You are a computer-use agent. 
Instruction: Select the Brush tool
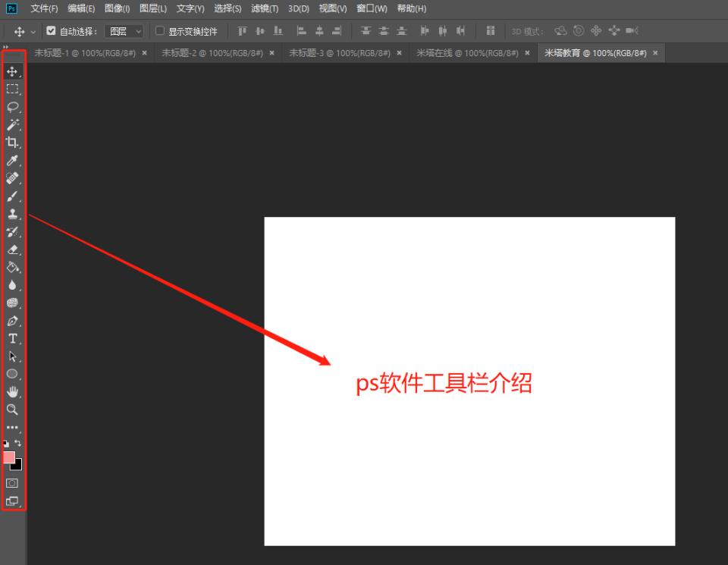click(x=12, y=196)
